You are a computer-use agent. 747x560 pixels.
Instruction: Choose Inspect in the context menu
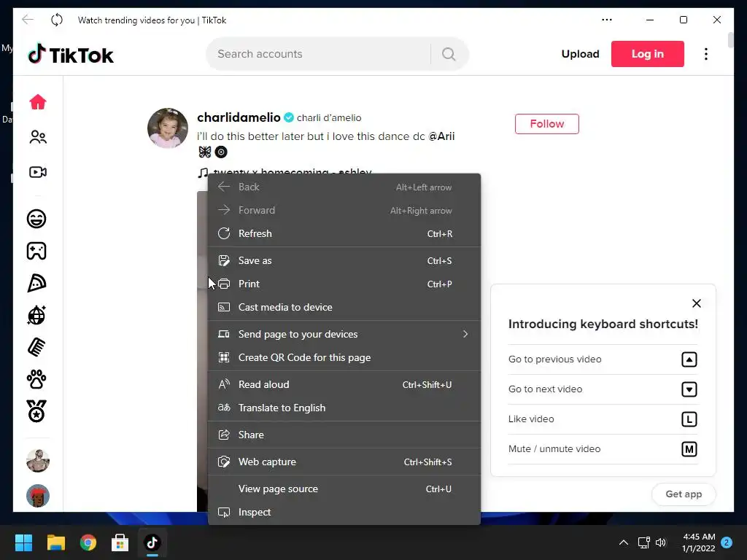(x=344, y=512)
